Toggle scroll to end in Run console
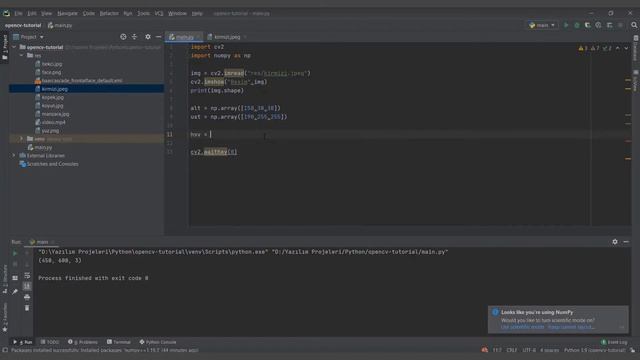640x360 pixels. tap(27, 286)
